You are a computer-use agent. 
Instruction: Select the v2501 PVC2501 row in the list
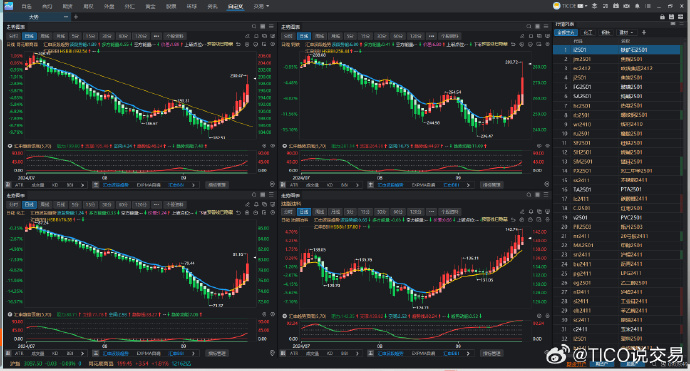point(617,217)
